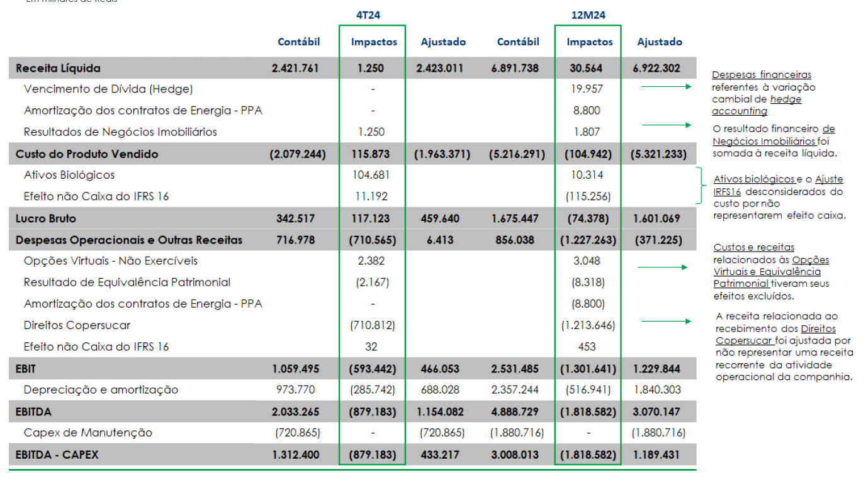This screenshot has height=482, width=868.
Task: Click the value (115.256)
Action: pyautogui.click(x=589, y=196)
